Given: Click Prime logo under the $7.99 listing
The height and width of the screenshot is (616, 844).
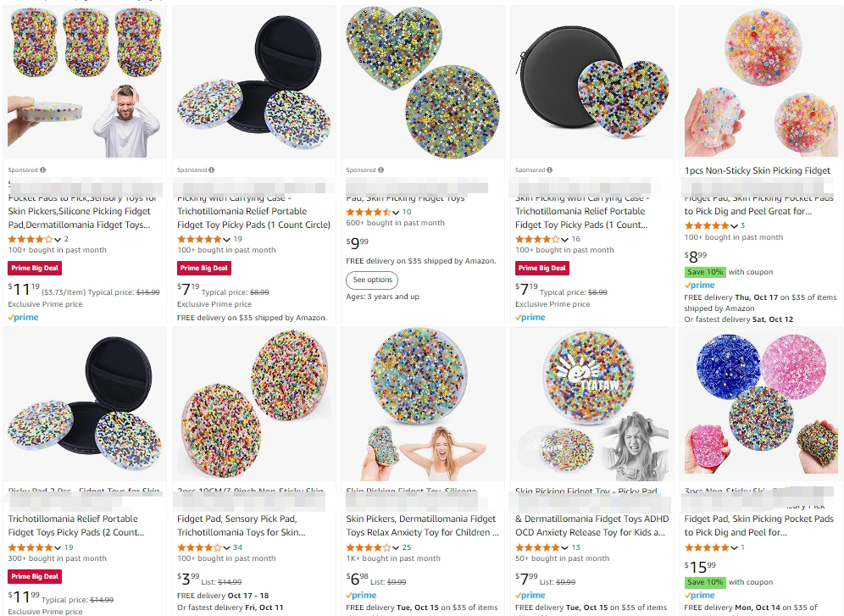Looking at the screenshot, I should (x=531, y=596).
